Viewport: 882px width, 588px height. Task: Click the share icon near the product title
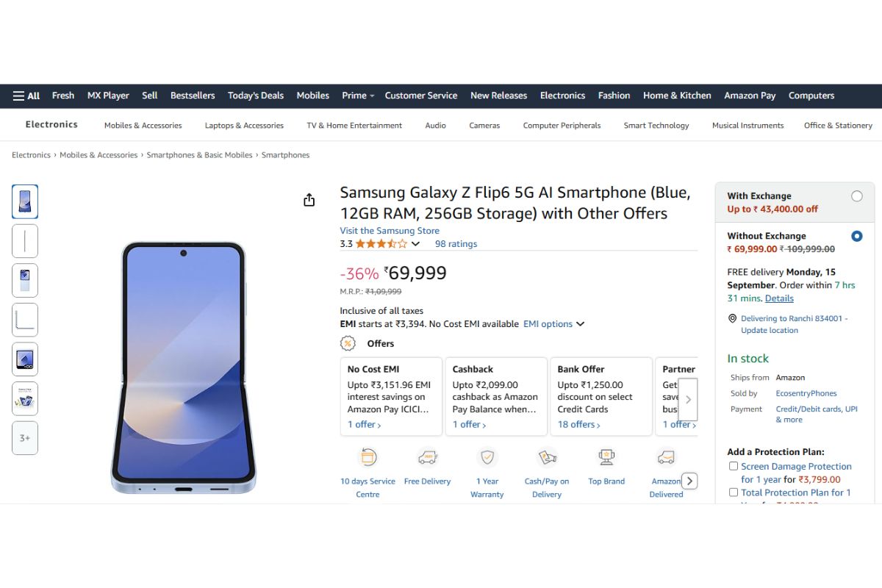point(309,199)
